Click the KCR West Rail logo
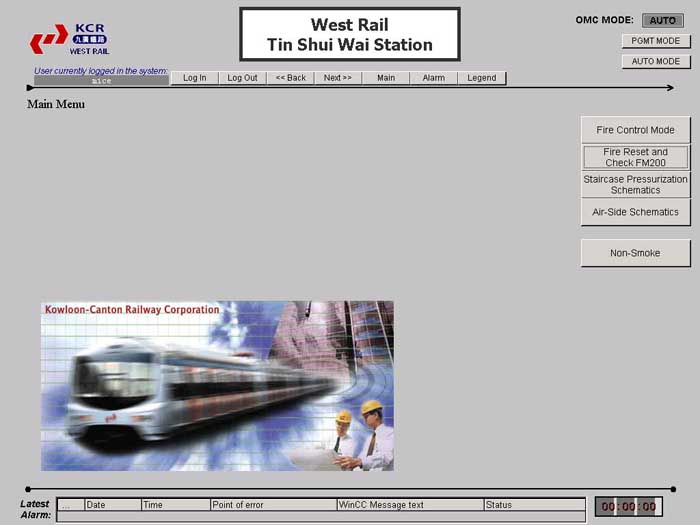 pyautogui.click(x=70, y=39)
